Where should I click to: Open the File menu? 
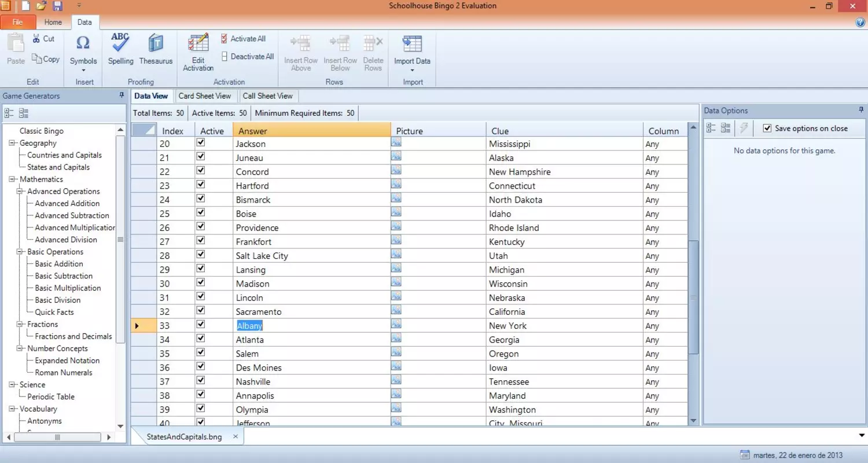point(18,22)
